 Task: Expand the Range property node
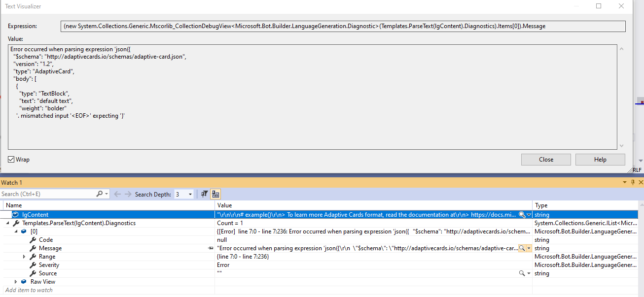(x=24, y=256)
